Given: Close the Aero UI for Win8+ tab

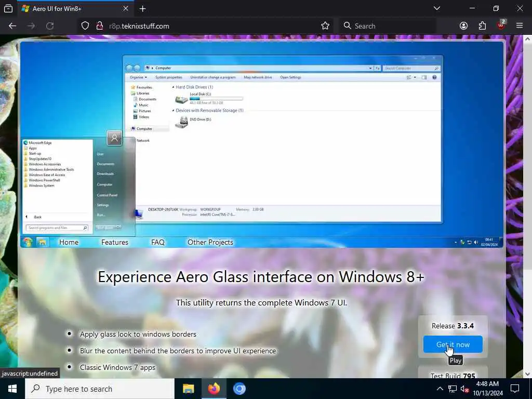Looking at the screenshot, I should pyautogui.click(x=126, y=8).
